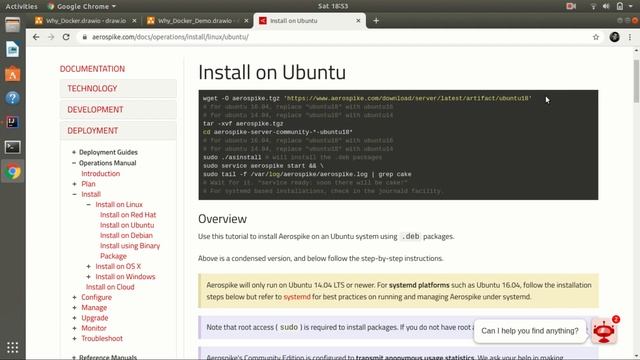The height and width of the screenshot is (360, 640).
Task: Click the screen recording indicator in top bar
Action: pos(571,6)
